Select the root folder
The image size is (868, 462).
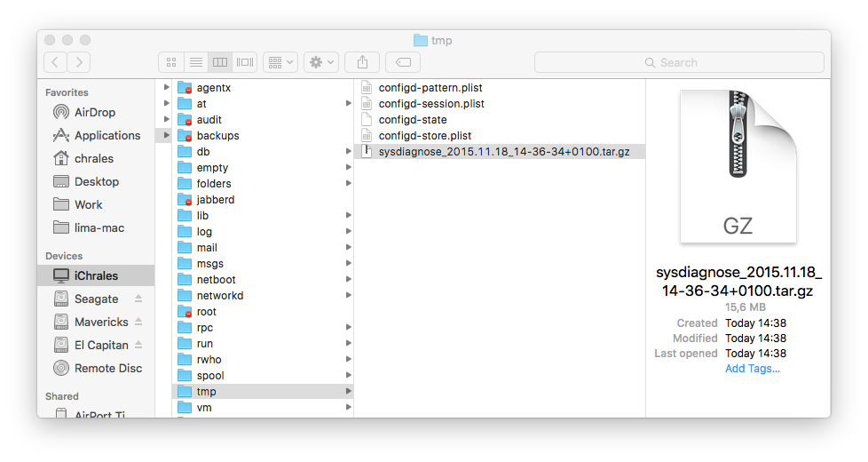pyautogui.click(x=263, y=312)
